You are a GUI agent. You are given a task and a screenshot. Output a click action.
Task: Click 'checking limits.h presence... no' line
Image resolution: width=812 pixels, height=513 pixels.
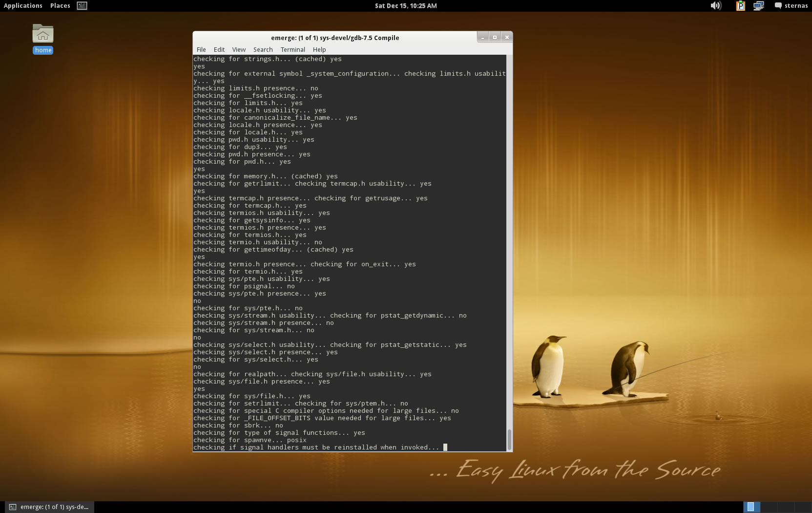(x=256, y=88)
